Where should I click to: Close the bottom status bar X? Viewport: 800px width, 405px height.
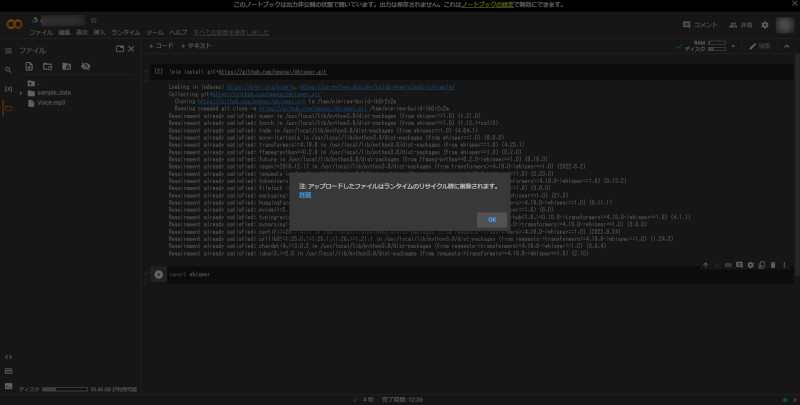pos(794,400)
